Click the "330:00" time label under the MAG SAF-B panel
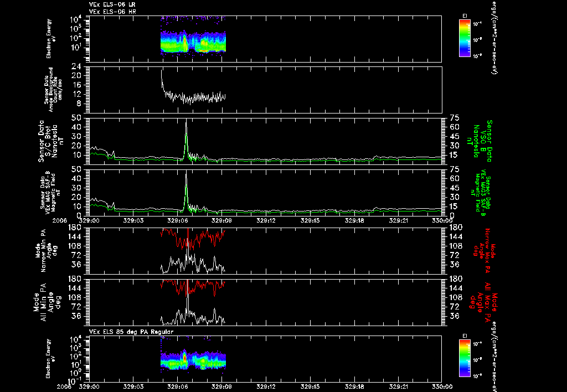Image resolution: width=567 pixels, height=392 pixels. point(442,220)
